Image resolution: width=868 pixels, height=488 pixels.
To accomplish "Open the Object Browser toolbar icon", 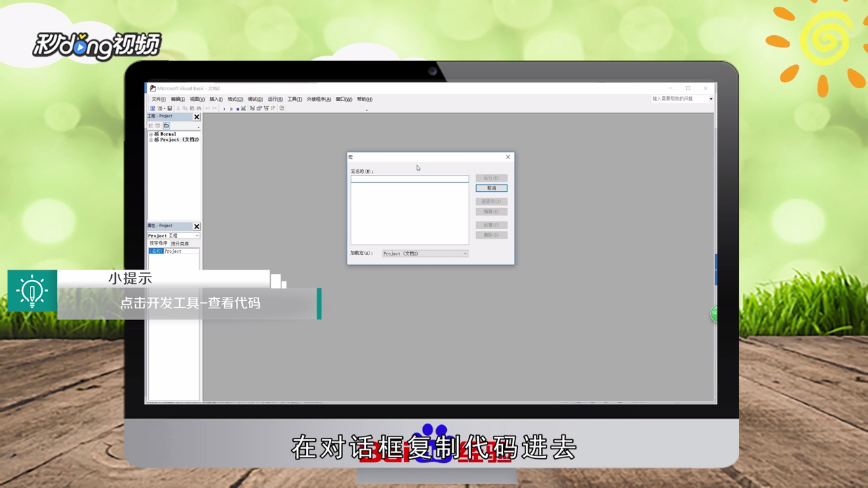I will coord(266,108).
